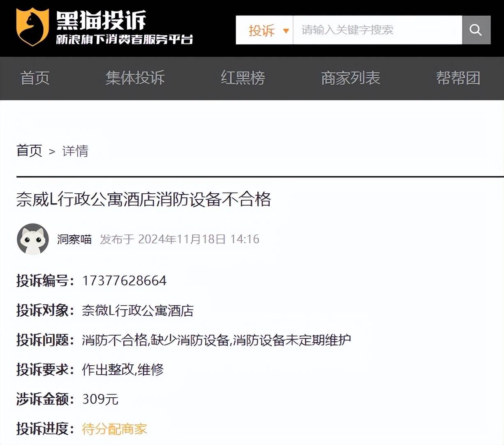Click the 新浪旗下消费者服务平台 tagline
The image size is (504, 445).
pyautogui.click(x=124, y=39)
